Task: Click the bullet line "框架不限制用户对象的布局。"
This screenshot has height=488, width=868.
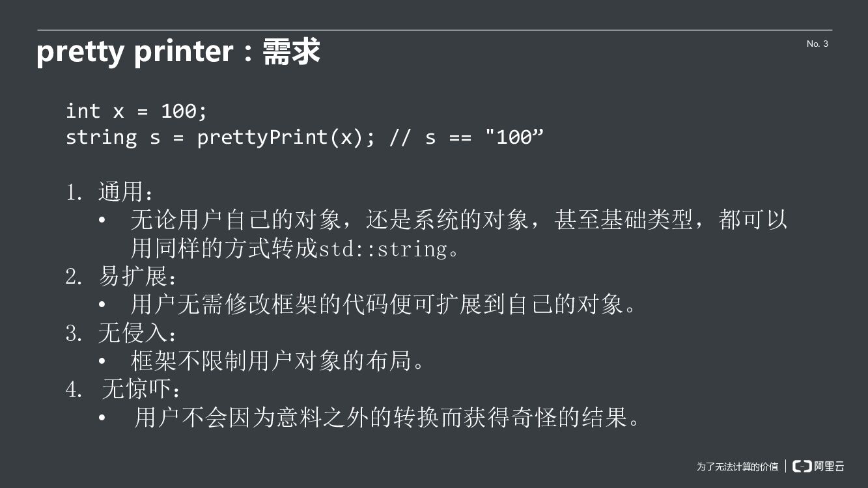Action: point(277,360)
